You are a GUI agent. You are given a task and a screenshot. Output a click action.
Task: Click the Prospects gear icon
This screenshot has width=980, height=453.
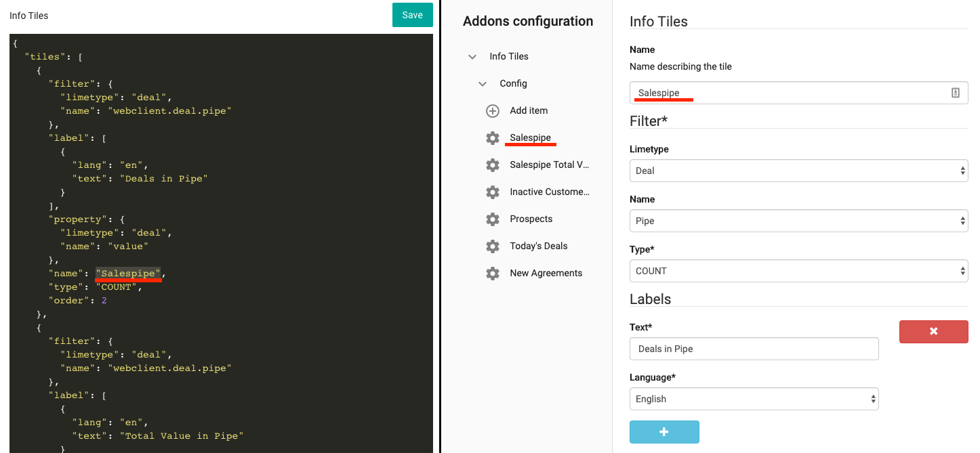click(493, 219)
